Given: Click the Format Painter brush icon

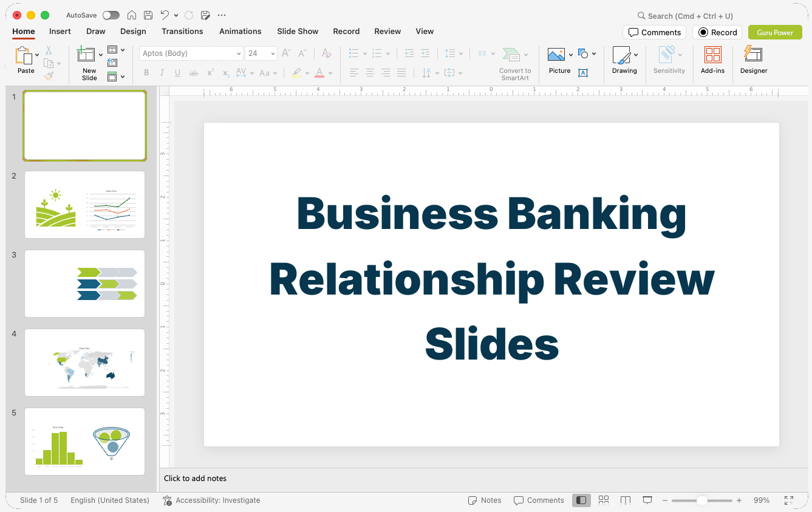Looking at the screenshot, I should coord(49,76).
